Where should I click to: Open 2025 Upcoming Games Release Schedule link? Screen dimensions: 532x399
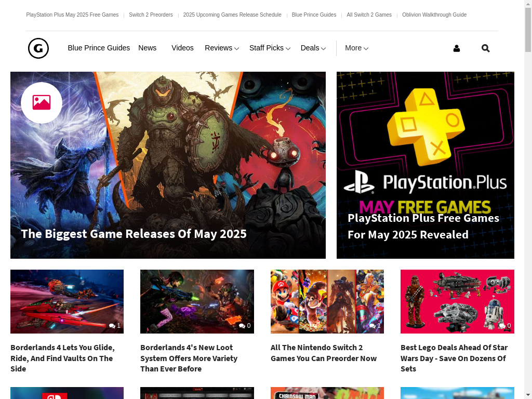(x=232, y=15)
